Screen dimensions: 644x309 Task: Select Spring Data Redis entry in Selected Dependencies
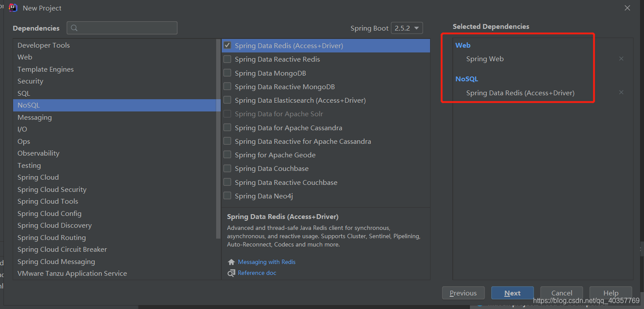tap(520, 93)
